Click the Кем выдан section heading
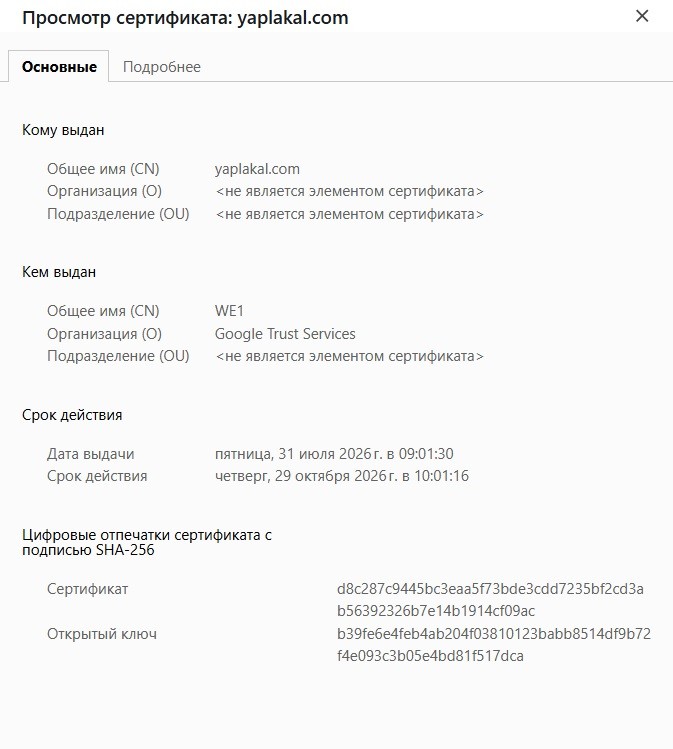Viewport: 673px width, 749px height. point(59,272)
